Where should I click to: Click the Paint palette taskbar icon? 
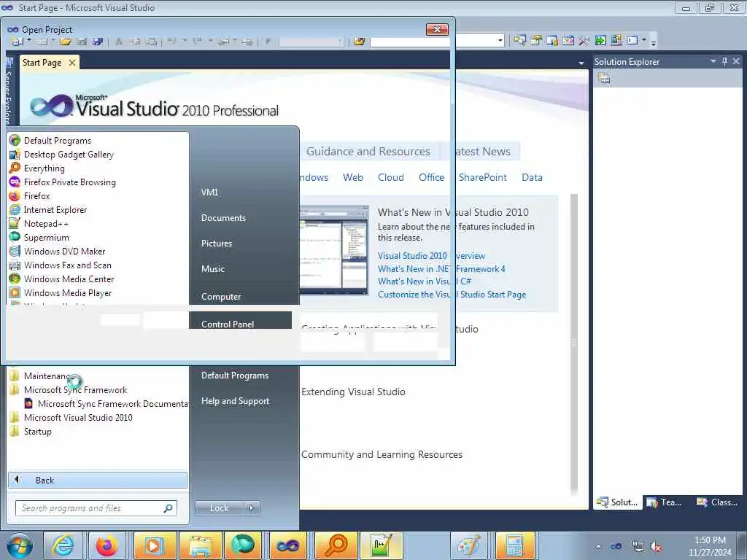(x=469, y=545)
